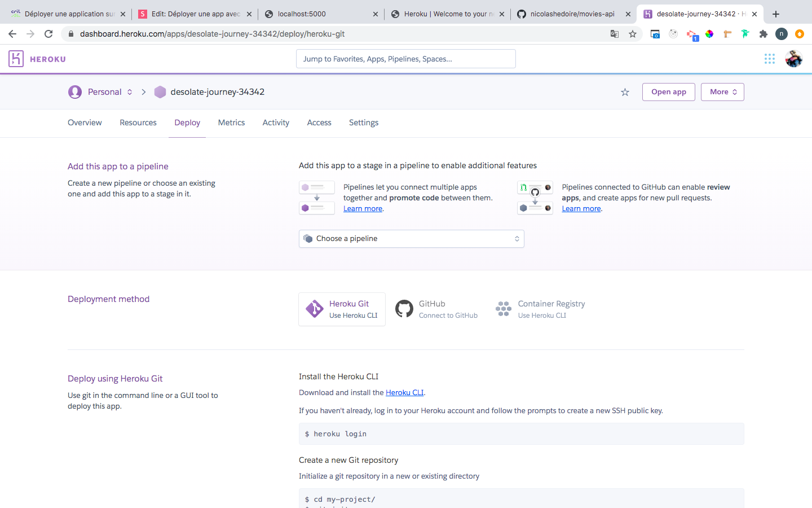This screenshot has height=508, width=812.
Task: Click the Open app button
Action: 669,92
